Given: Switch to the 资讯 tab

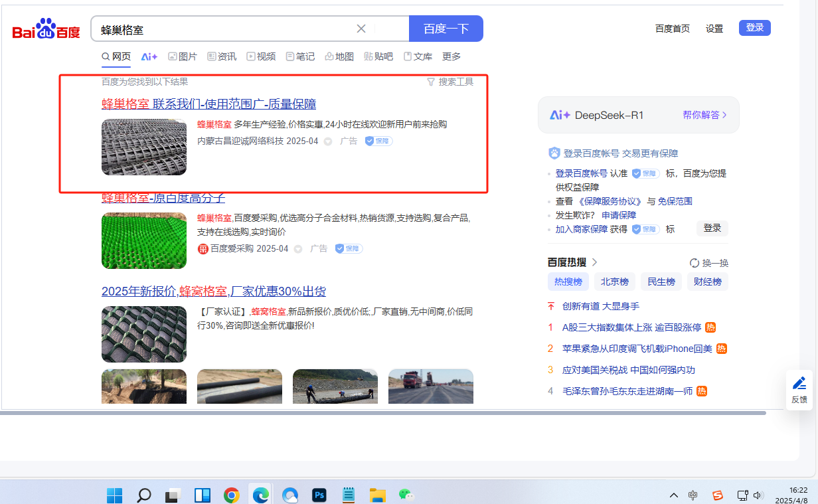Looking at the screenshot, I should coord(222,56).
